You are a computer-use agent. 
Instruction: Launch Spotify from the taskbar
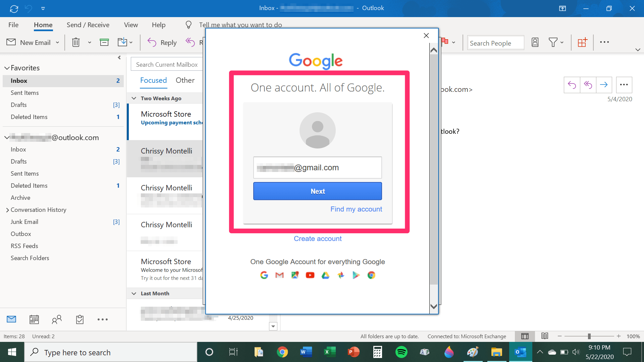[401, 352]
